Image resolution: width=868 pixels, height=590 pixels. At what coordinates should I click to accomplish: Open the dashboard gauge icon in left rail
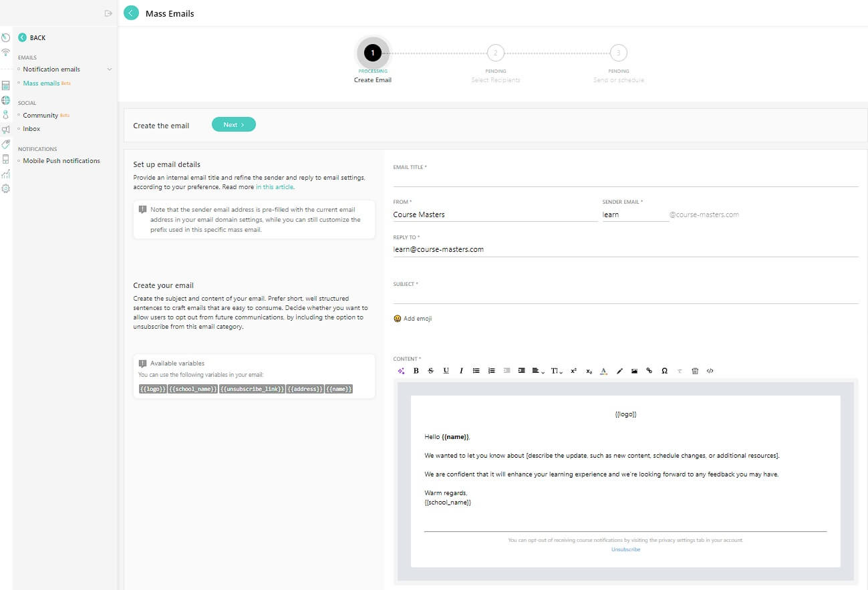(5, 38)
